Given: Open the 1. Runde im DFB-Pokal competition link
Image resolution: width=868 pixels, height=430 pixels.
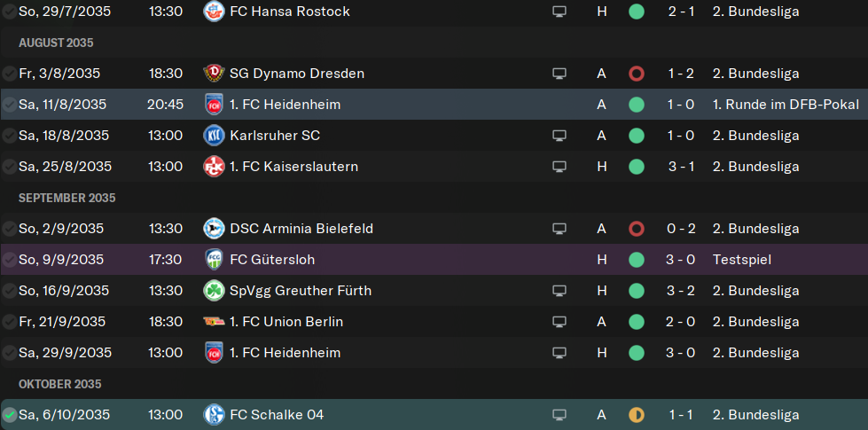Looking at the screenshot, I should click(786, 104).
